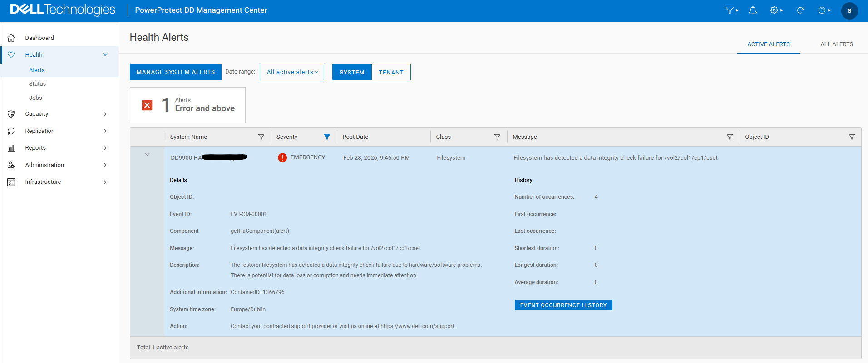This screenshot has width=868, height=363.
Task: Sort by Severity column header
Action: (x=287, y=137)
